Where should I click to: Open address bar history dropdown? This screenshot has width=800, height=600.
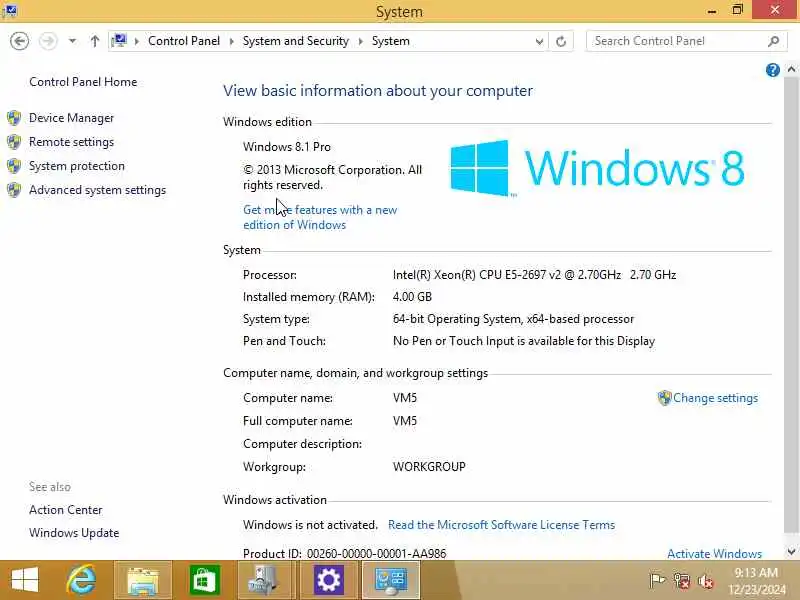tap(539, 41)
